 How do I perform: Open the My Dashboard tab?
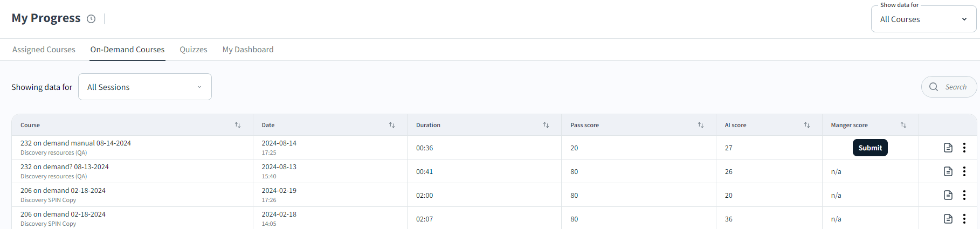[248, 50]
